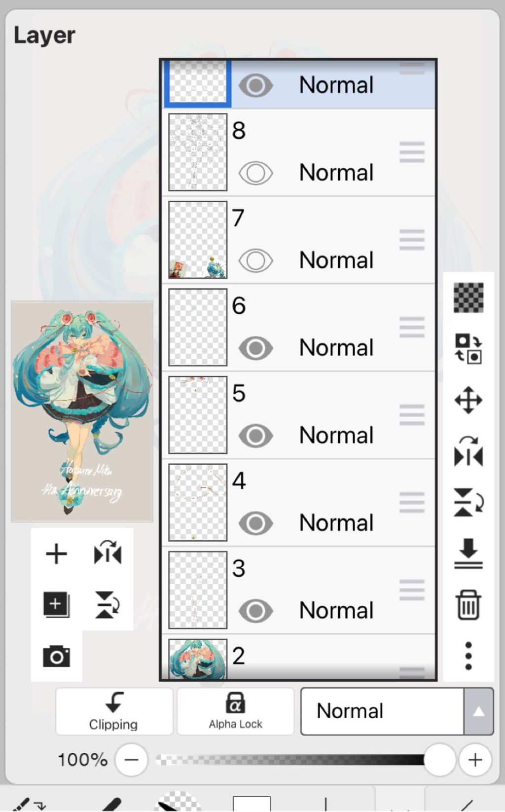The width and height of the screenshot is (505, 812).
Task: Show layer 8 using eye icon
Action: pos(255,173)
